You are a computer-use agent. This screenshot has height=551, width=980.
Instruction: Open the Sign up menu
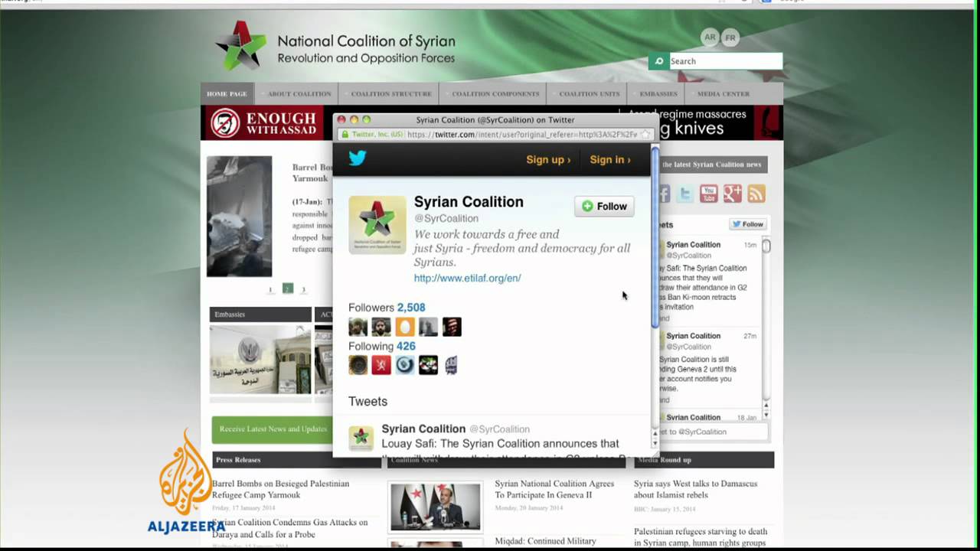pyautogui.click(x=548, y=159)
